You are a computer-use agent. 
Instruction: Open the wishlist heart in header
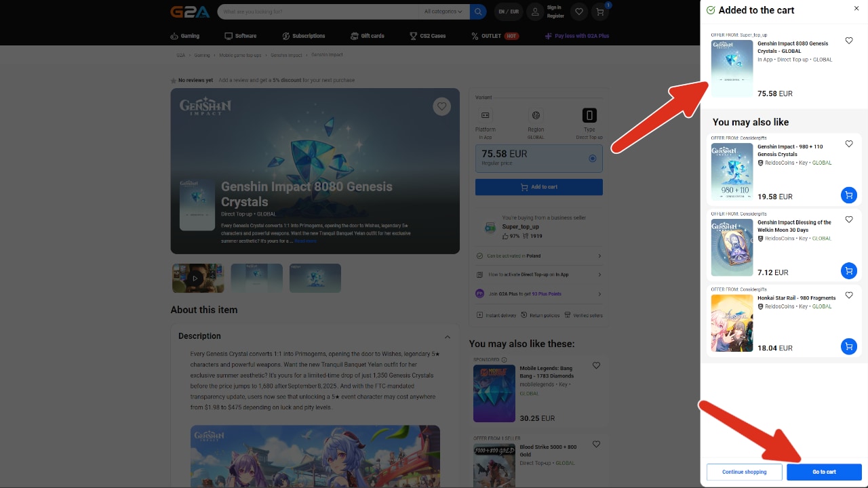578,12
